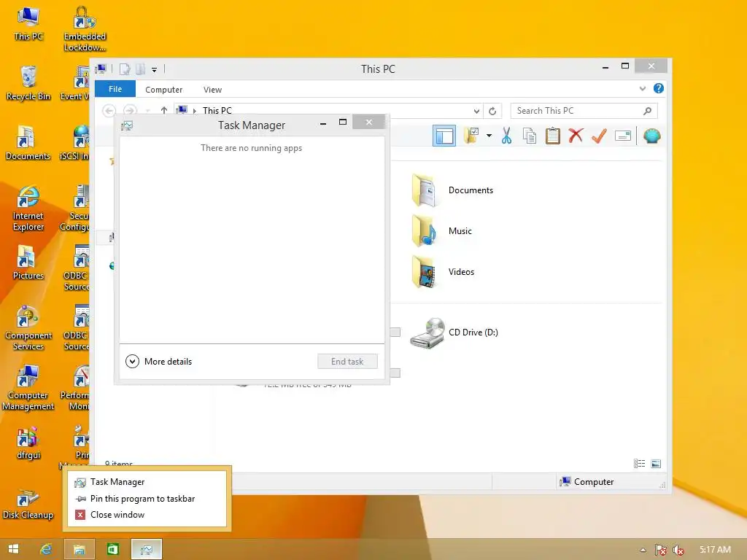Click the Copy pages icon
747x560 pixels.
point(530,136)
